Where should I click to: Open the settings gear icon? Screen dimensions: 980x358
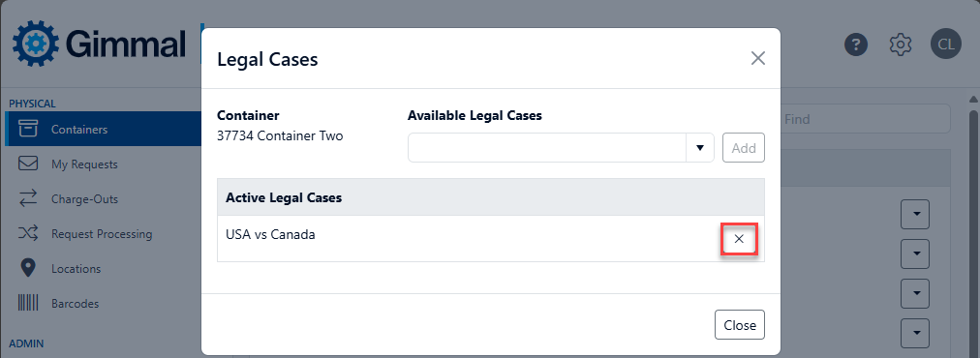901,45
